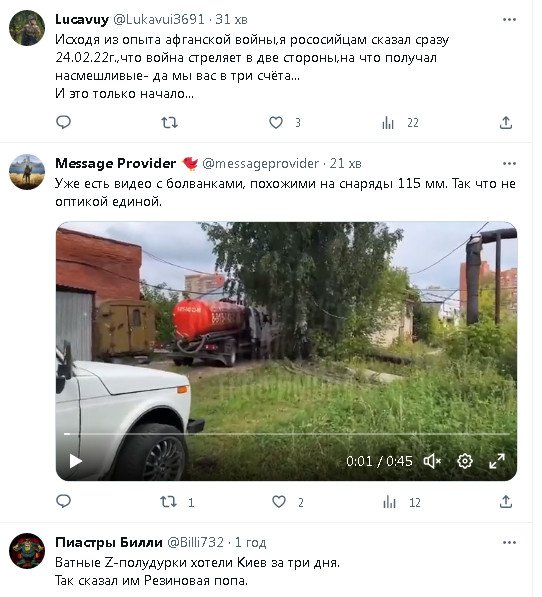Play the video
The height and width of the screenshot is (597, 542).
75,461
